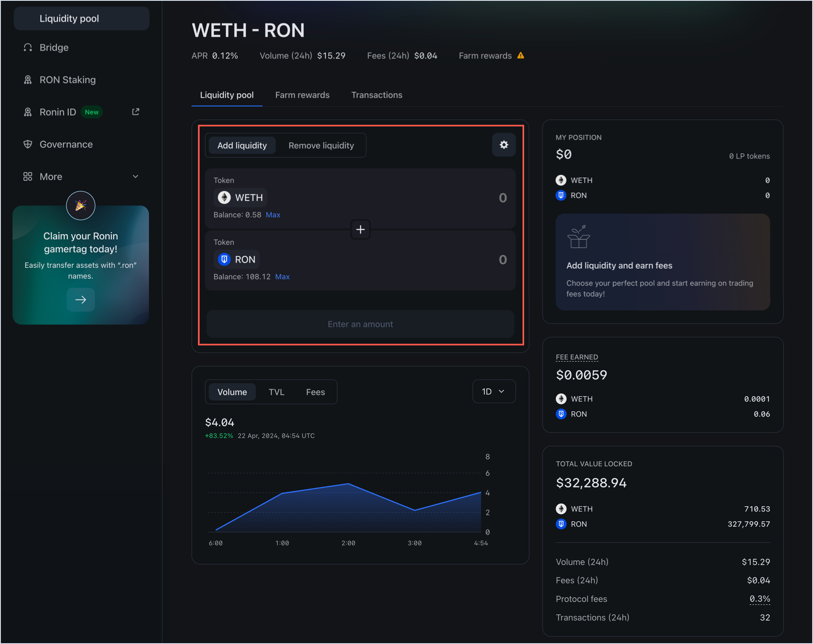Image resolution: width=813 pixels, height=644 pixels.
Task: Switch to the Transactions tab
Action: point(376,95)
